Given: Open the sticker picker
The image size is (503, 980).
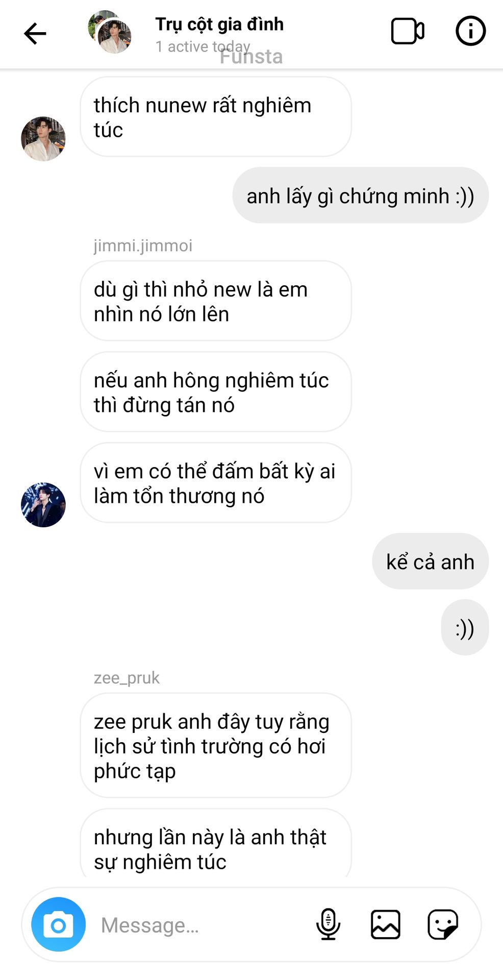Looking at the screenshot, I should [x=442, y=924].
